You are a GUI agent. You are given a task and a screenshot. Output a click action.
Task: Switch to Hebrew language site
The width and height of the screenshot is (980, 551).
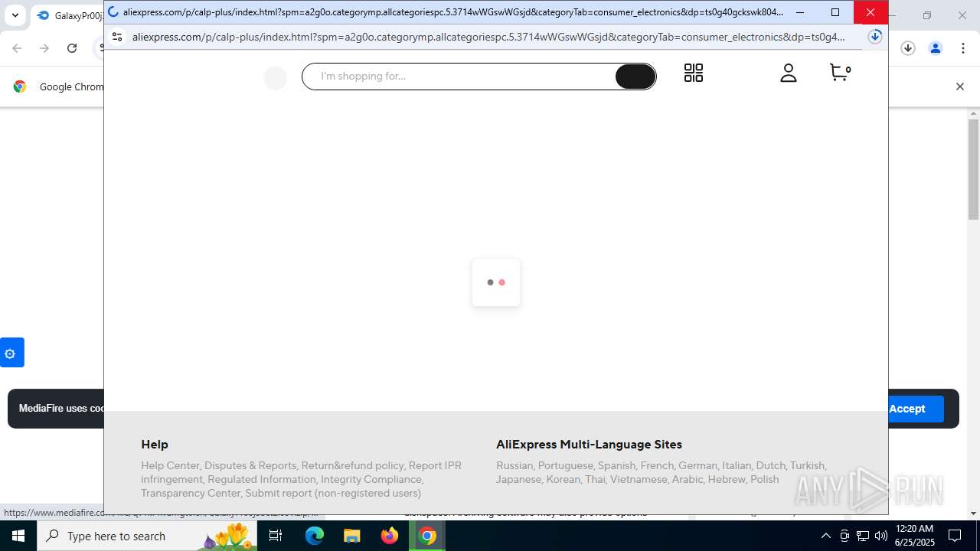[x=727, y=479]
